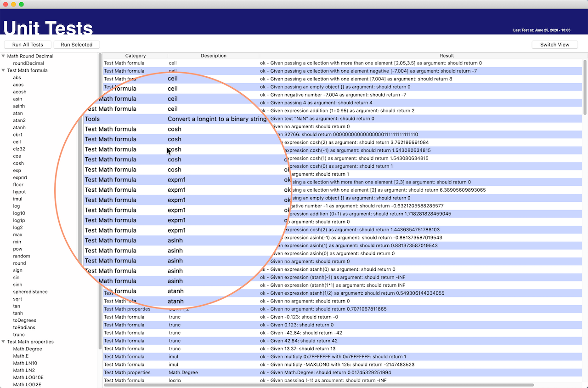Image resolution: width=588 pixels, height=388 pixels.
Task: Select the log10 test in sidebar
Action: pos(19,213)
